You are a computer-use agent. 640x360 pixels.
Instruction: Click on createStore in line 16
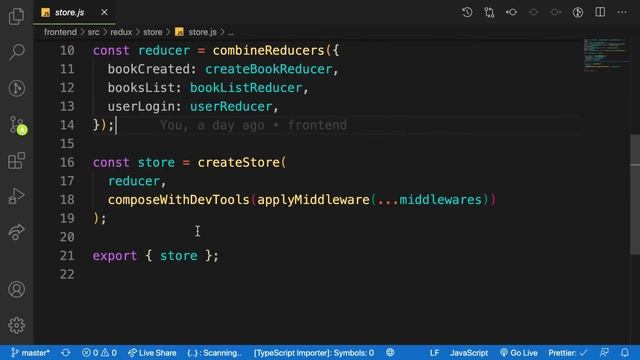(238, 162)
